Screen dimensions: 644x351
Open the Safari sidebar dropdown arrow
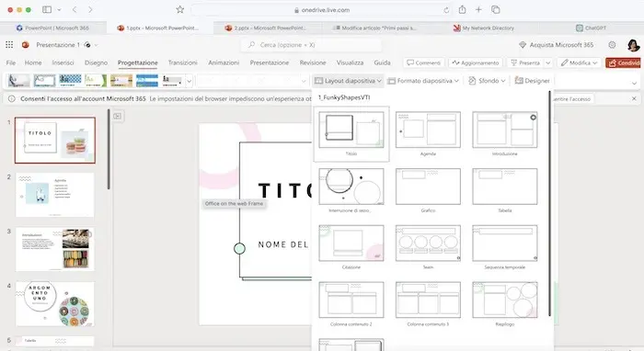(59, 9)
